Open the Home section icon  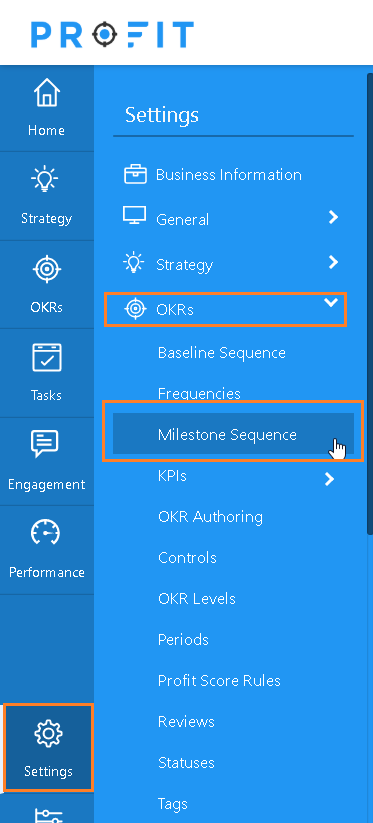47,93
